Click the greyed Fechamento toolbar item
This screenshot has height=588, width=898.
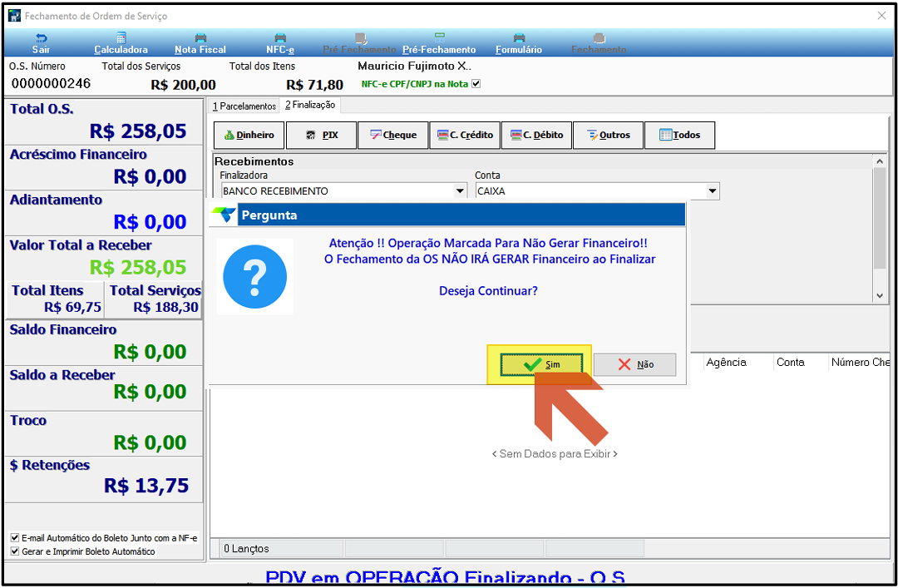[599, 43]
